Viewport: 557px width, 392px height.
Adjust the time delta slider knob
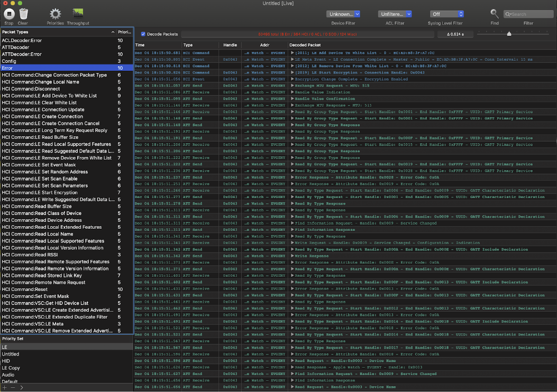coord(509,34)
